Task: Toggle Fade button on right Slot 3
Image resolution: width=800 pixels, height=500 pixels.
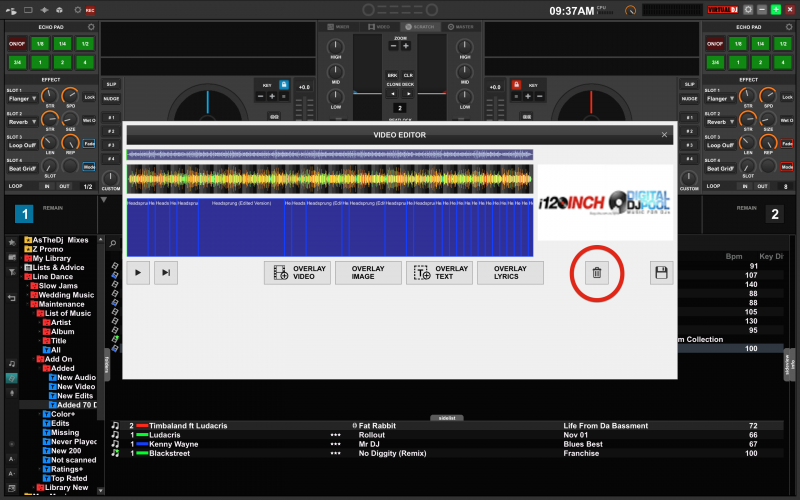Action: (x=787, y=144)
